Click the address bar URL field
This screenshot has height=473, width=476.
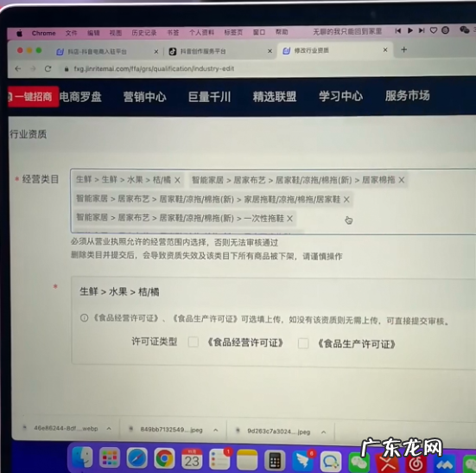point(154,68)
